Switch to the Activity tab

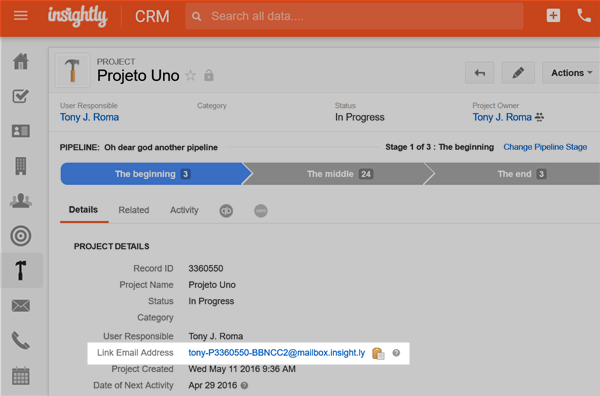point(184,210)
